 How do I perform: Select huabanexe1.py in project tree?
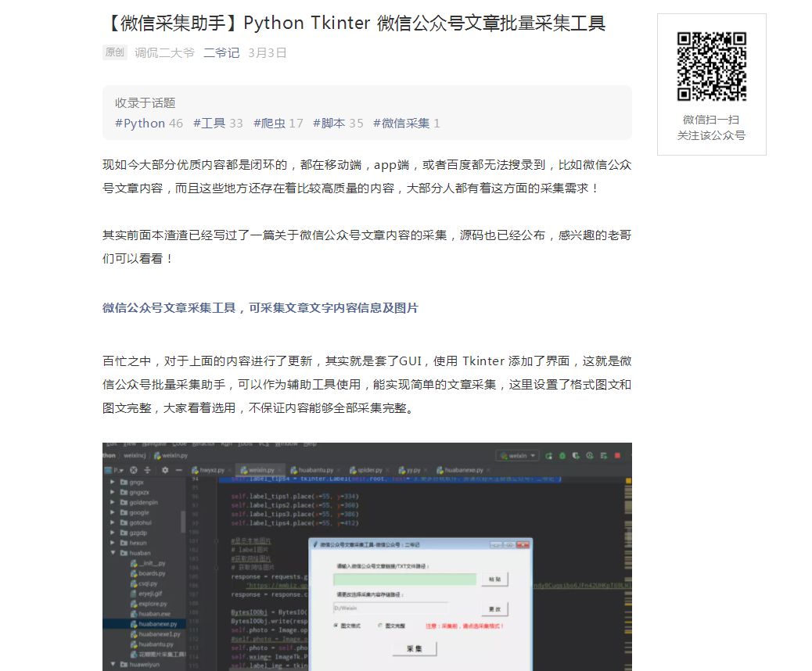(156, 634)
